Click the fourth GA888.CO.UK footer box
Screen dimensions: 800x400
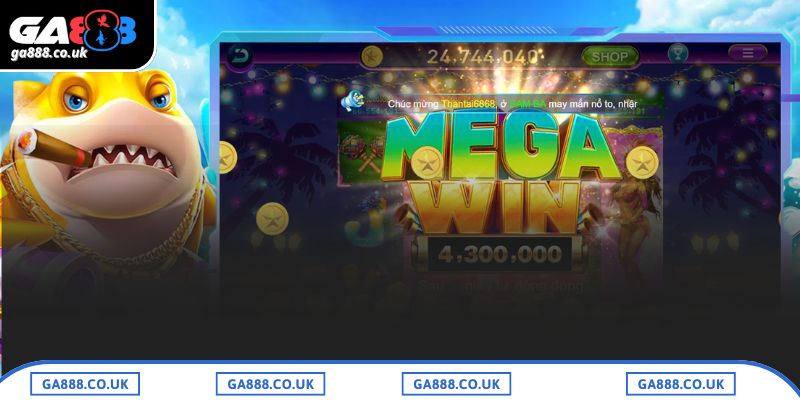pyautogui.click(x=681, y=384)
